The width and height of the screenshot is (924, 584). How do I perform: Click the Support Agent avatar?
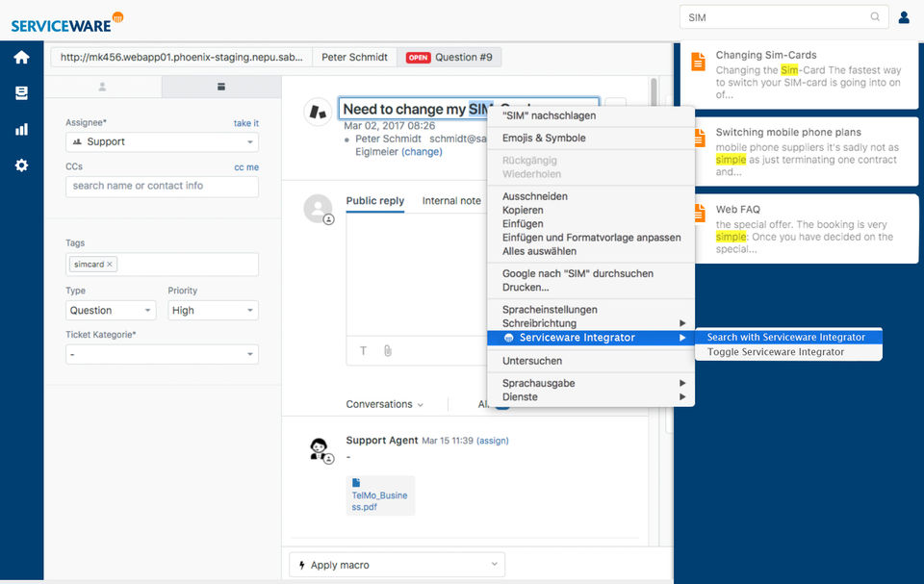click(320, 449)
